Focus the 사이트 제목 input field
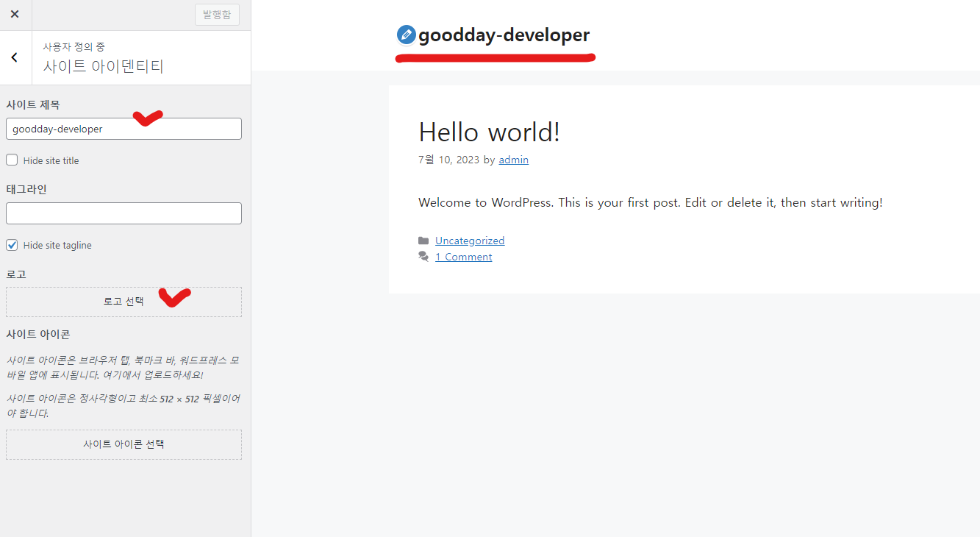The image size is (980, 537). 124,129
